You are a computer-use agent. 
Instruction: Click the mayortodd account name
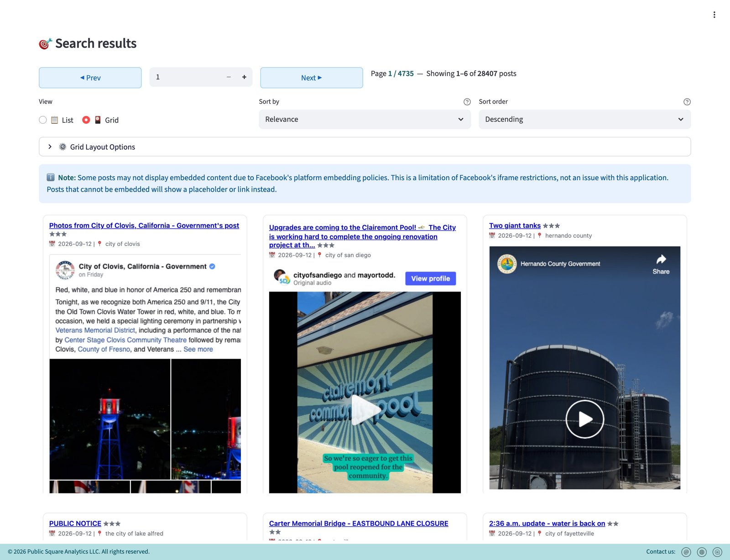coord(376,275)
